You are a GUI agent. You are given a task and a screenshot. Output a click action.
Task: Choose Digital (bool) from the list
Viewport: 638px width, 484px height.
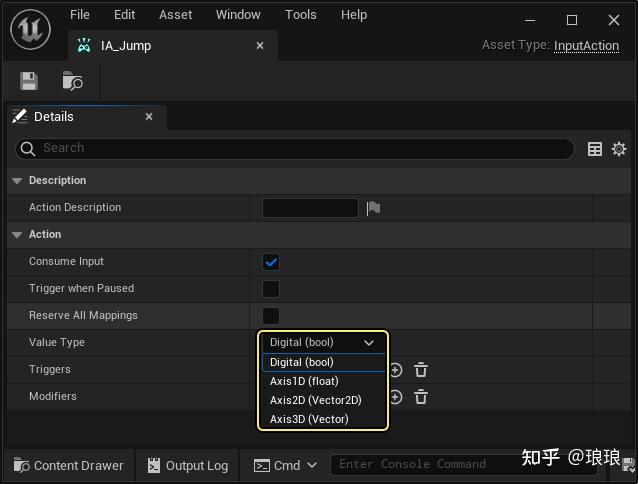pos(323,362)
